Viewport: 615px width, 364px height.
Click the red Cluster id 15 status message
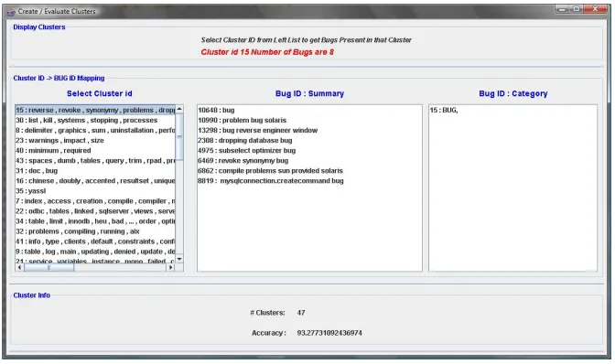point(267,52)
